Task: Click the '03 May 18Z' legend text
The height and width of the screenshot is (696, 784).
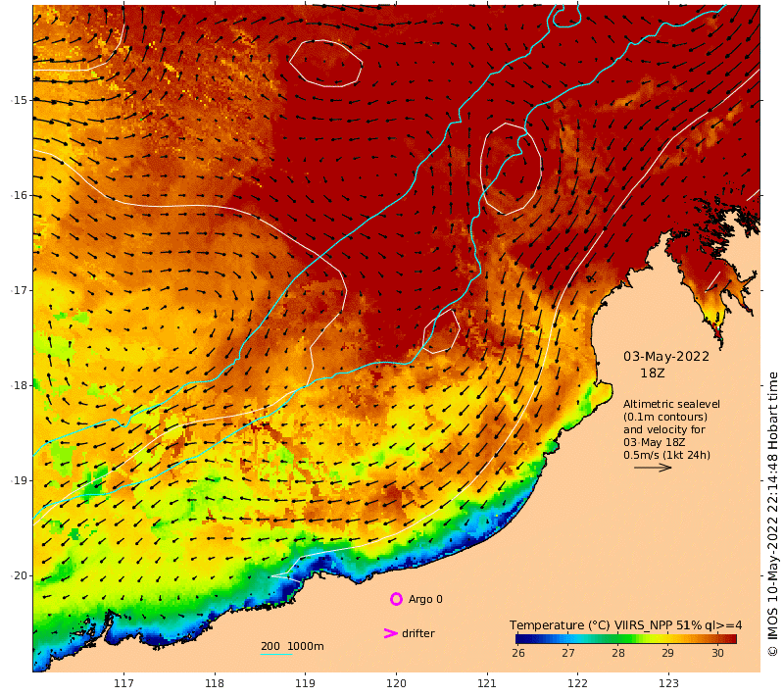Action: (x=654, y=442)
